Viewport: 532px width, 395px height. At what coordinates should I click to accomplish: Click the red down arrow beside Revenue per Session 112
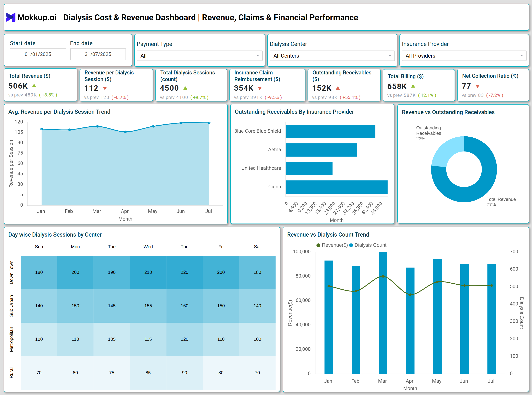coord(105,88)
